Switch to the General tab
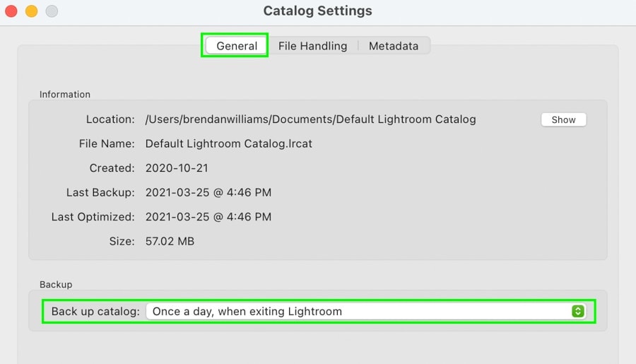 [237, 46]
